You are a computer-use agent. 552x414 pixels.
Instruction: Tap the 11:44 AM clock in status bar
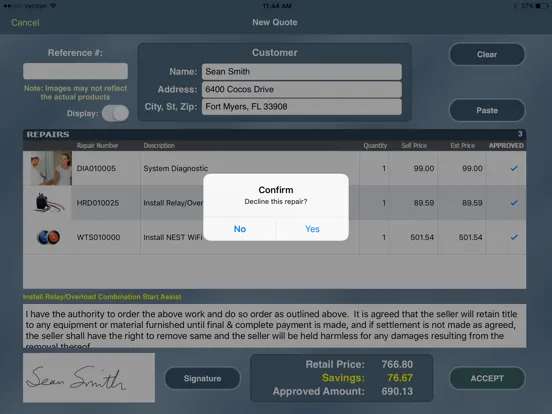click(277, 6)
